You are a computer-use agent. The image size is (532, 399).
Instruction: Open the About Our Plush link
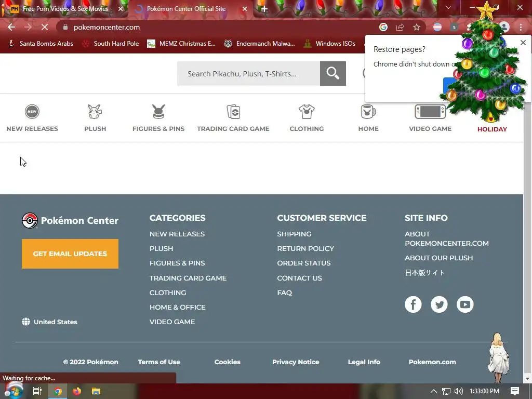click(x=438, y=258)
